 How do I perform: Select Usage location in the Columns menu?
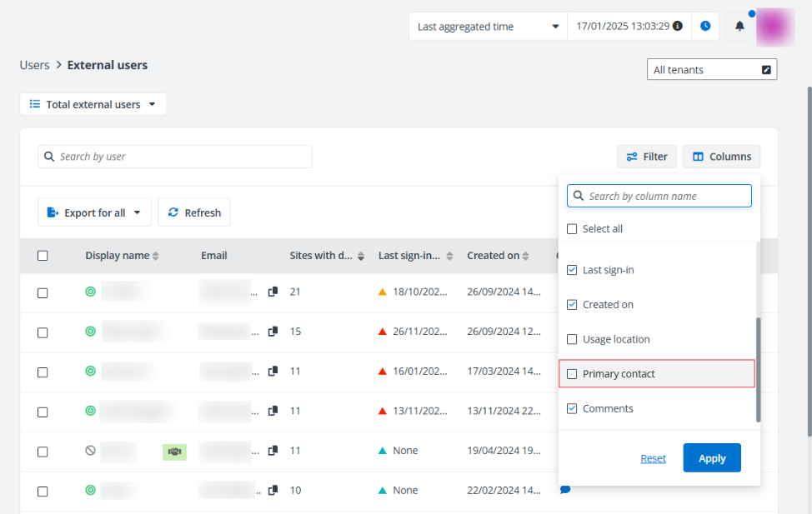(x=572, y=339)
